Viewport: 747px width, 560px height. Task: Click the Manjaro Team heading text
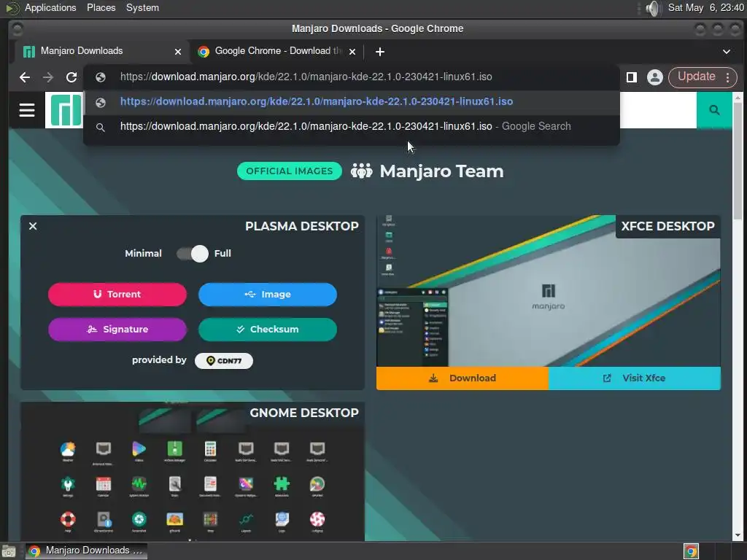pos(441,171)
